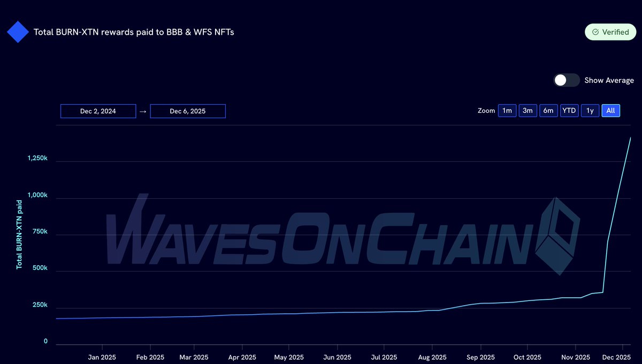642x364 pixels.
Task: Select the YTD zoom range
Action: click(x=569, y=111)
